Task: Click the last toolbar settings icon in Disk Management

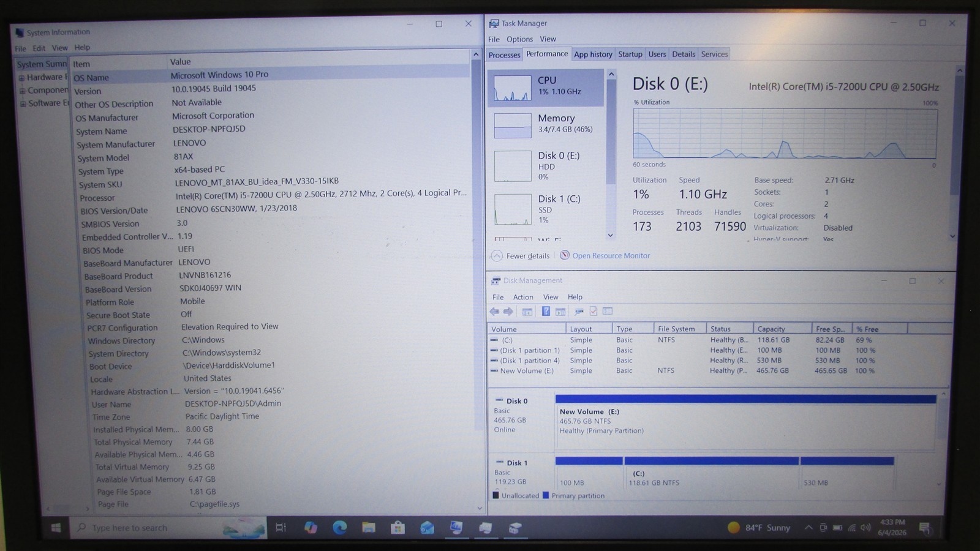Action: pos(608,312)
